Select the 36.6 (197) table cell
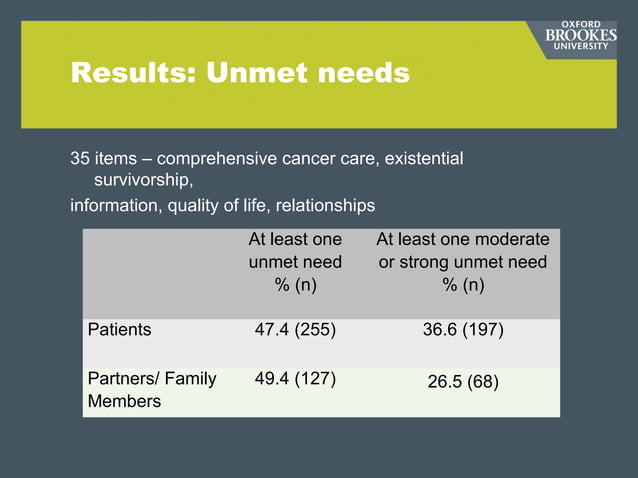638x478 pixels. pos(462,329)
